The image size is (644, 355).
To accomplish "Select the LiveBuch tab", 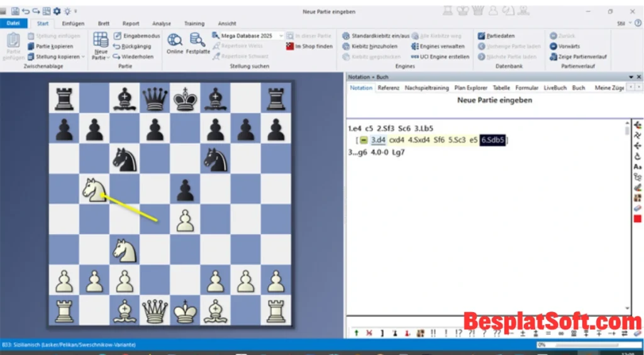I will coord(555,88).
